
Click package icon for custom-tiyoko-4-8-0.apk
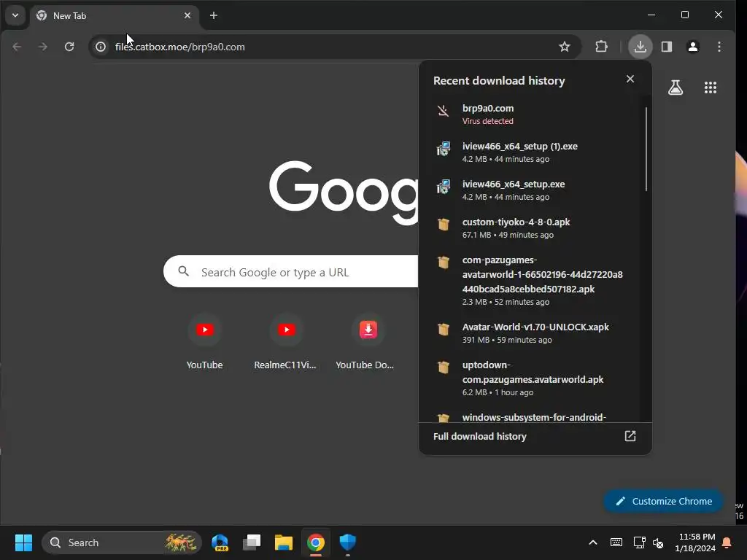pos(444,225)
